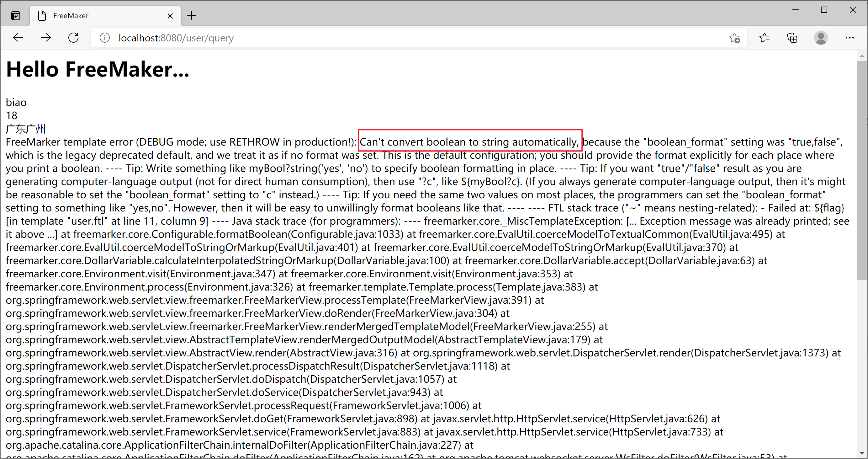The width and height of the screenshot is (868, 459).
Task: Open Collections panel
Action: pos(792,38)
